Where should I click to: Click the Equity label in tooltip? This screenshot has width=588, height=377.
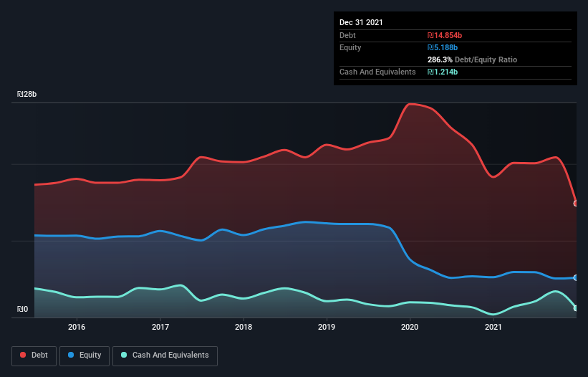(350, 47)
